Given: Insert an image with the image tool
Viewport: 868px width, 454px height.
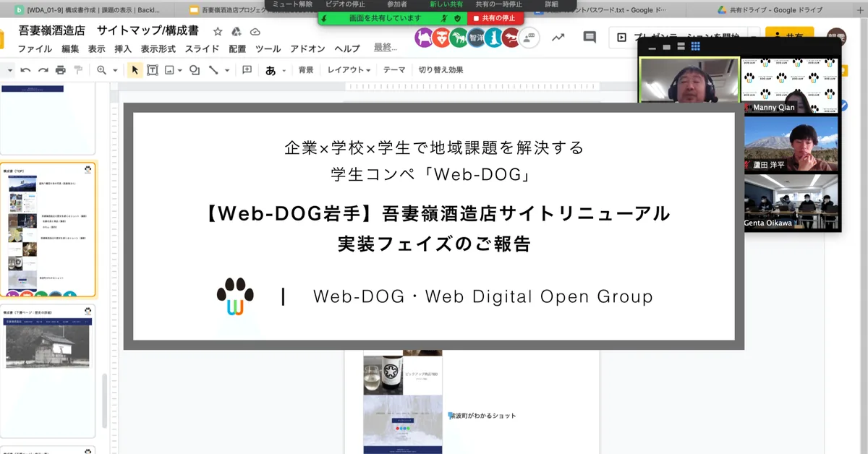Looking at the screenshot, I should click(x=169, y=70).
